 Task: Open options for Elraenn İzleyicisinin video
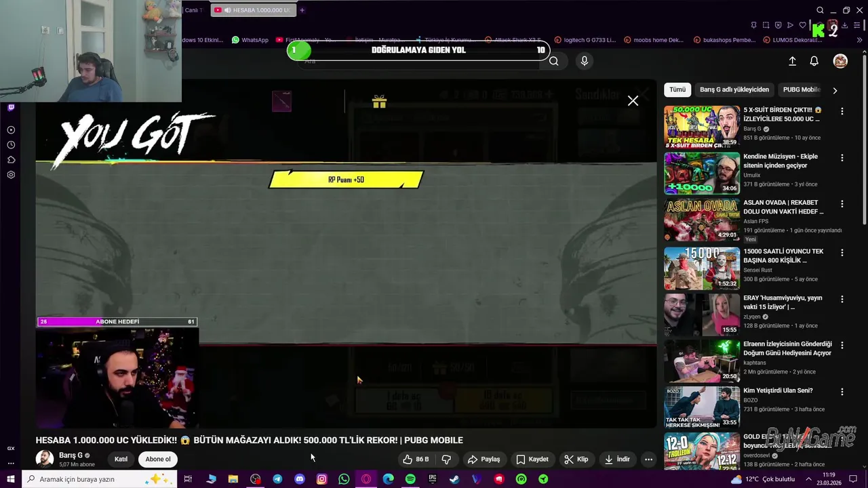tap(842, 345)
